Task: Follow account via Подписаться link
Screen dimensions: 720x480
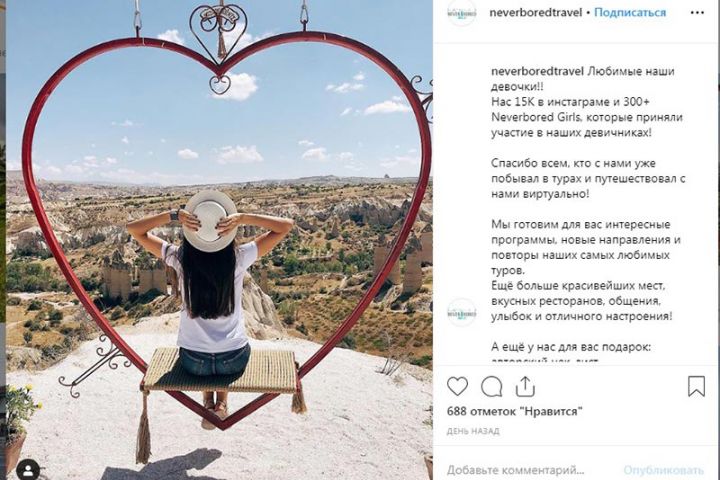Action: [x=630, y=12]
